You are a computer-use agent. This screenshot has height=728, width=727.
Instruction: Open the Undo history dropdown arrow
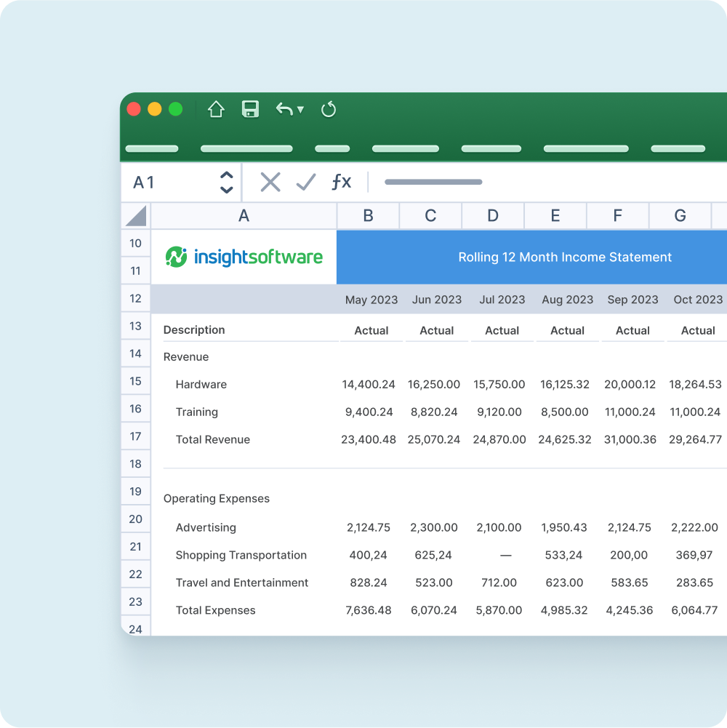tap(300, 109)
